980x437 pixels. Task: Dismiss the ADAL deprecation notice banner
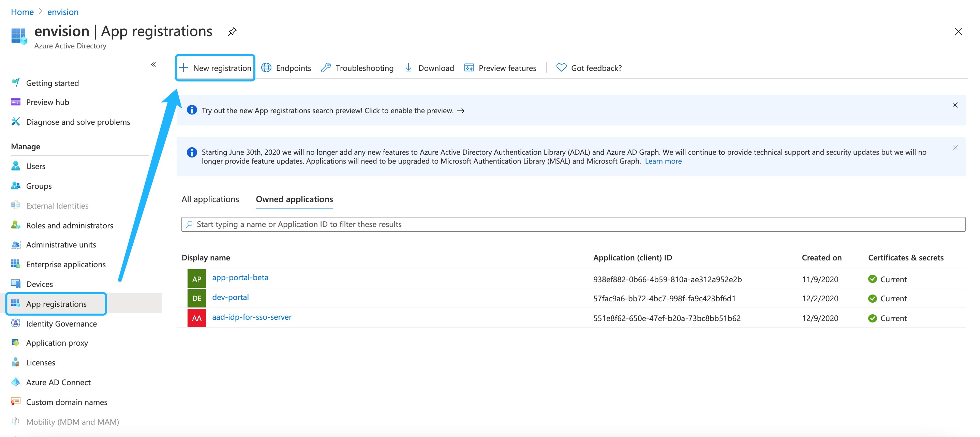(x=954, y=148)
